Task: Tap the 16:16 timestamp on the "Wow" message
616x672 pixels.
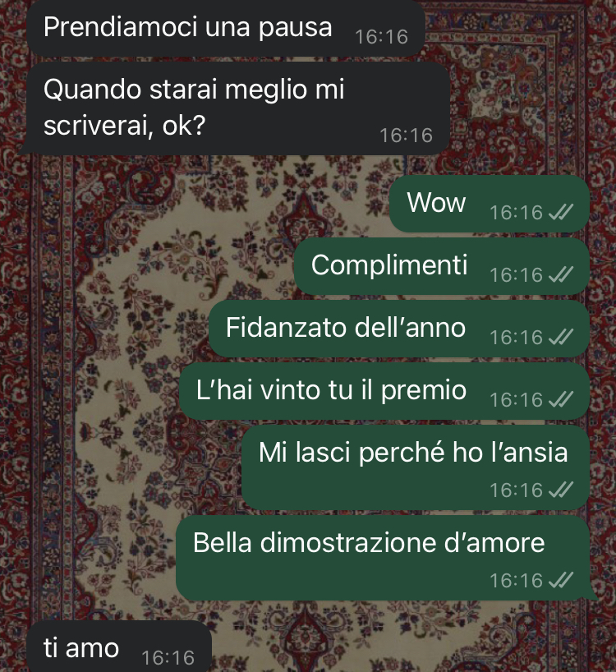Action: click(x=516, y=213)
